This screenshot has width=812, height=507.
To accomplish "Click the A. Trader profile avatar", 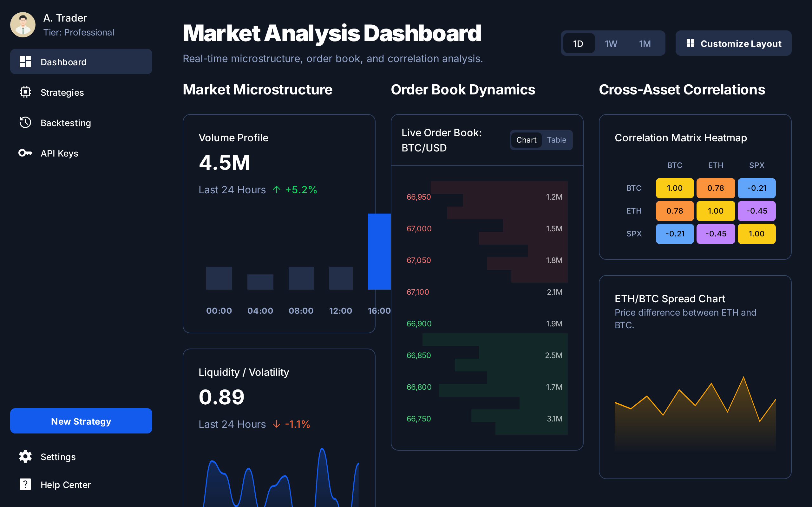I will coord(23,25).
